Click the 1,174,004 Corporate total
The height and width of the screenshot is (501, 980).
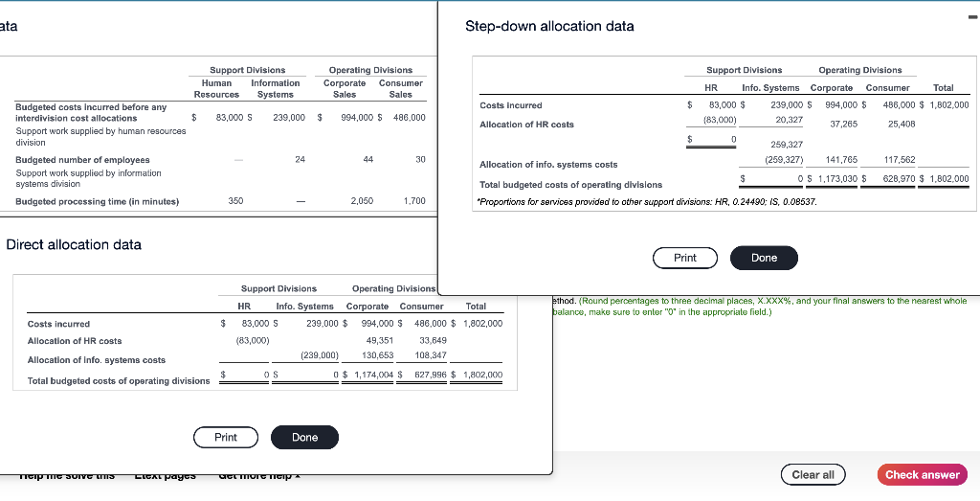[374, 376]
